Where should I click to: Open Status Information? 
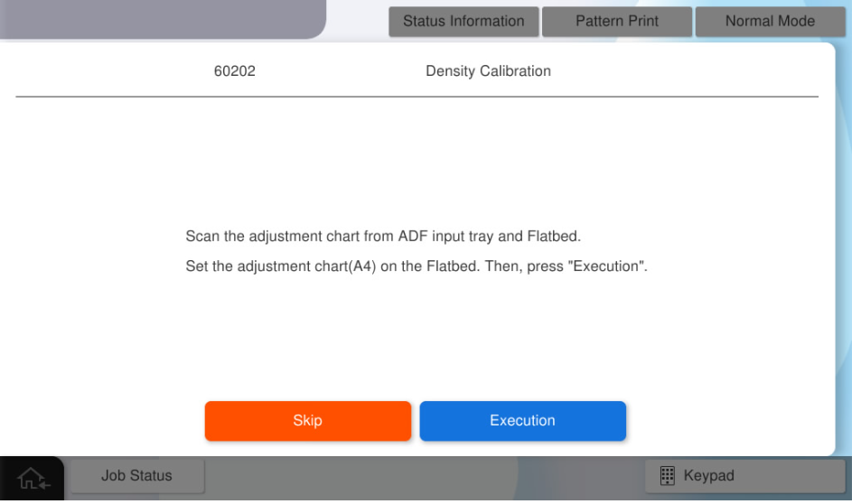[x=463, y=22]
